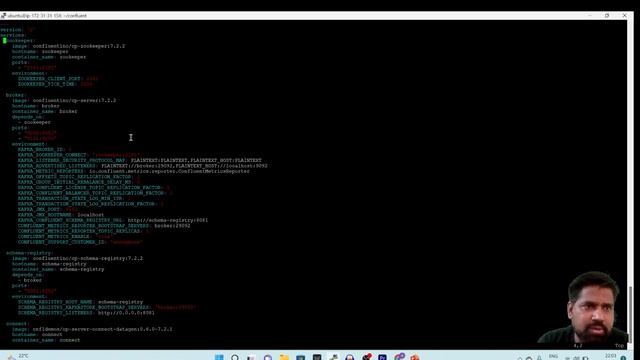
Task: Click SCHEMA_REGISTRY_HOST_NAME variable
Action: pyautogui.click(x=55, y=302)
